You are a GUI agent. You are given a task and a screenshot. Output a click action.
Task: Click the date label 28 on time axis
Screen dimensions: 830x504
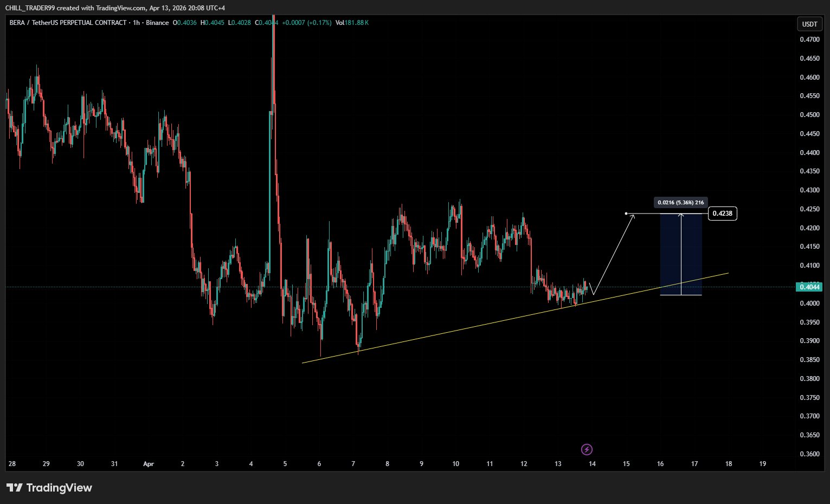[12, 464]
